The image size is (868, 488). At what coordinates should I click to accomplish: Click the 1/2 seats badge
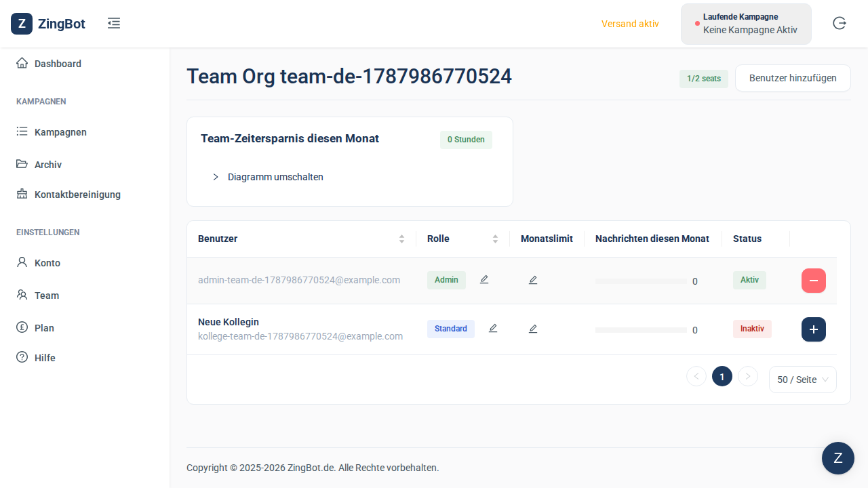pos(704,79)
